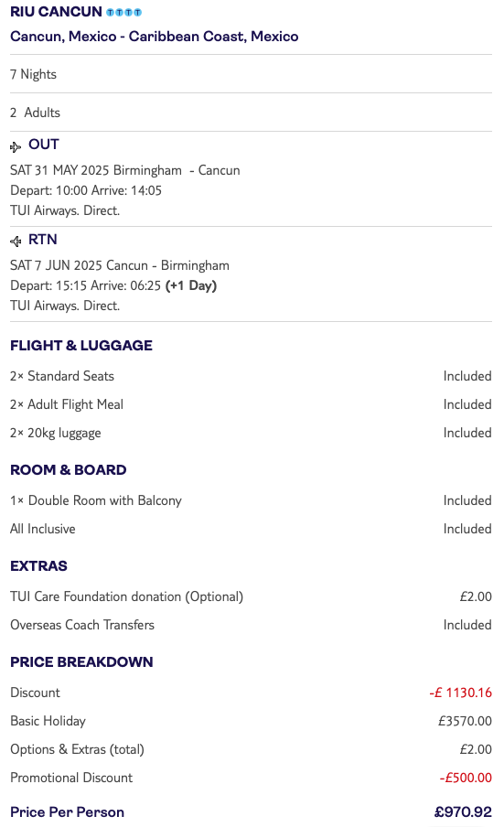504x827 pixels.
Task: Click the OUT flight heading
Action: tap(44, 145)
